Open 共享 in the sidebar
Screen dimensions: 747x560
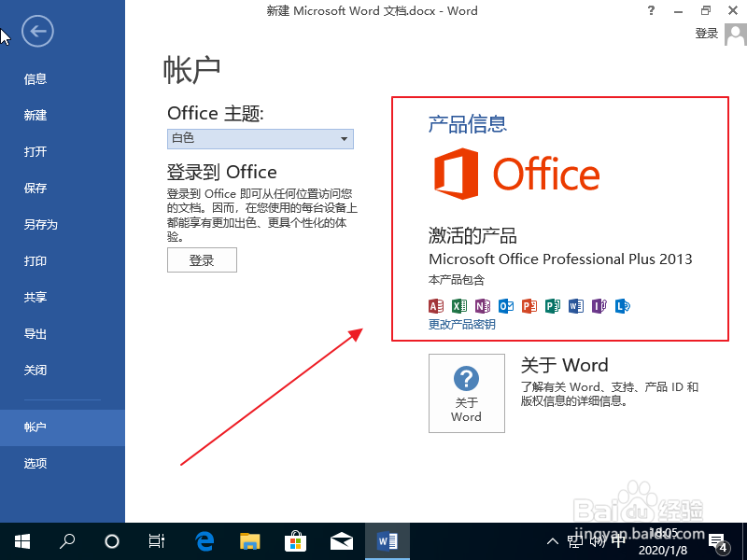[x=35, y=297]
